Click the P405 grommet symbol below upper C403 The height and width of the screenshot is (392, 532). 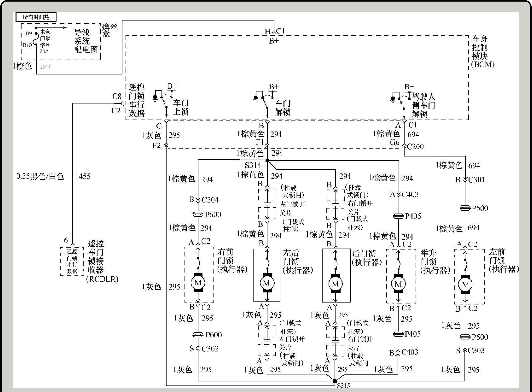[x=398, y=216]
